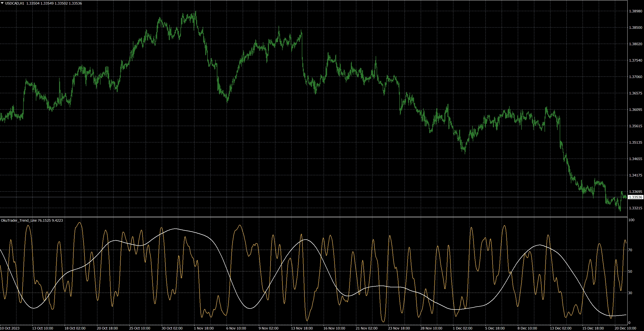Image resolution: width=644 pixels, height=331 pixels.
Task: Click the 5 Dec 18:00 time label
Action: click(x=495, y=328)
